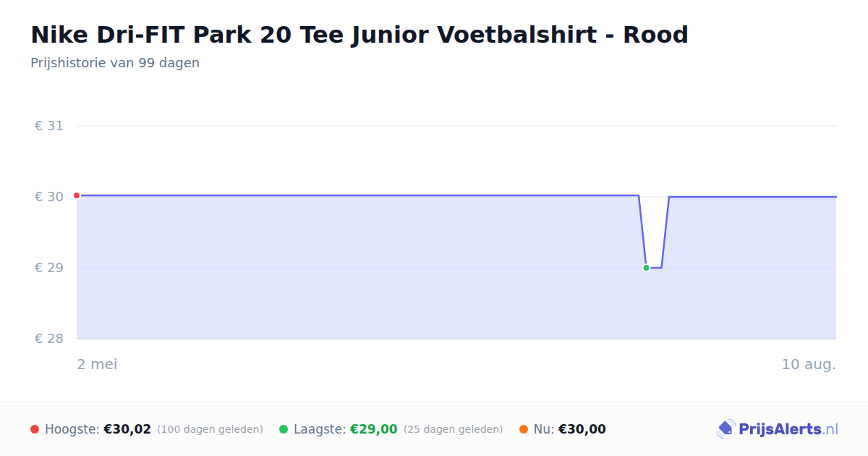Click the green Laagste legend dot
The width and height of the screenshot is (868, 456).
284,429
